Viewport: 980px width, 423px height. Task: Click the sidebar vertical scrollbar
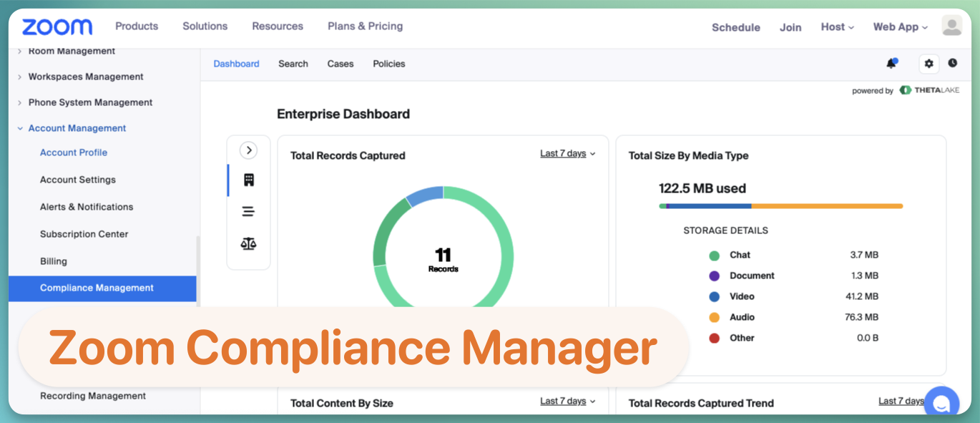198,272
